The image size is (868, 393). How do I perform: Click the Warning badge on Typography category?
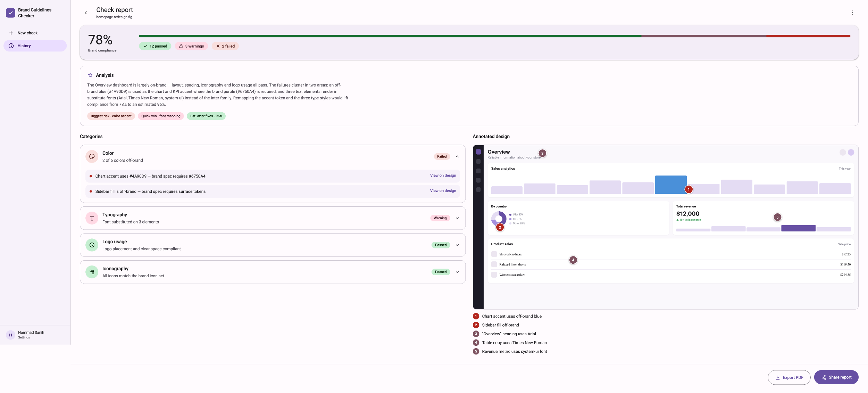tap(440, 218)
